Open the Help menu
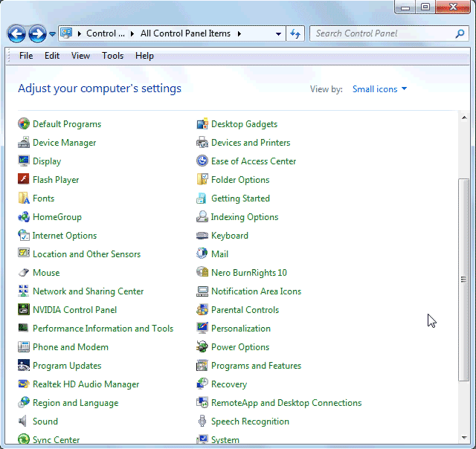The image size is (476, 449). [144, 56]
